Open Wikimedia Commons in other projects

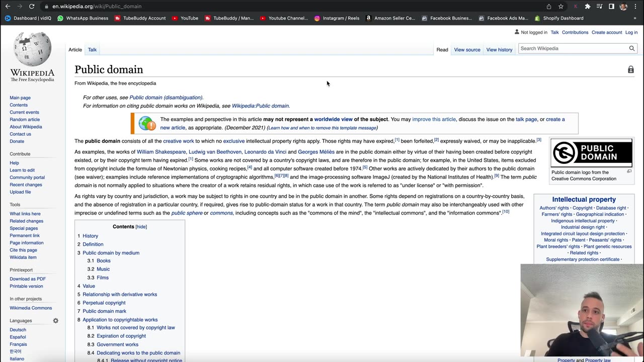pyautogui.click(x=31, y=308)
